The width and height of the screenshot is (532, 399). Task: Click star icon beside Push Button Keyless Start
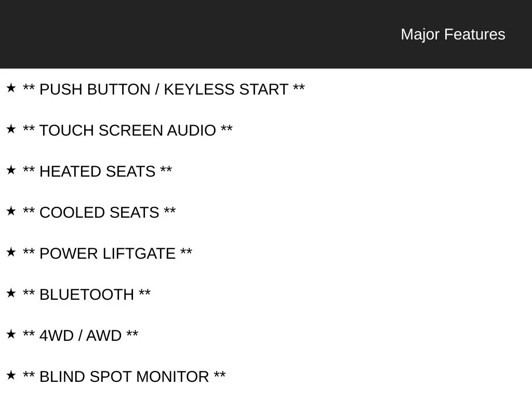pos(11,88)
